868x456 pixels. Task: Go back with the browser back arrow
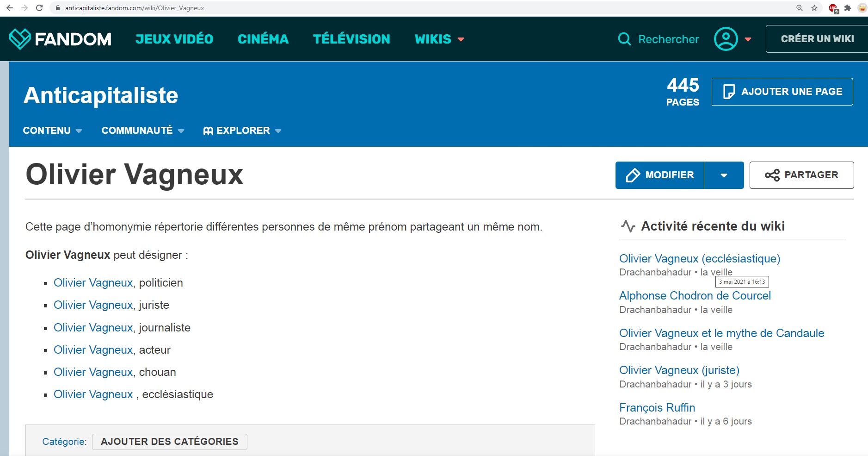point(10,8)
